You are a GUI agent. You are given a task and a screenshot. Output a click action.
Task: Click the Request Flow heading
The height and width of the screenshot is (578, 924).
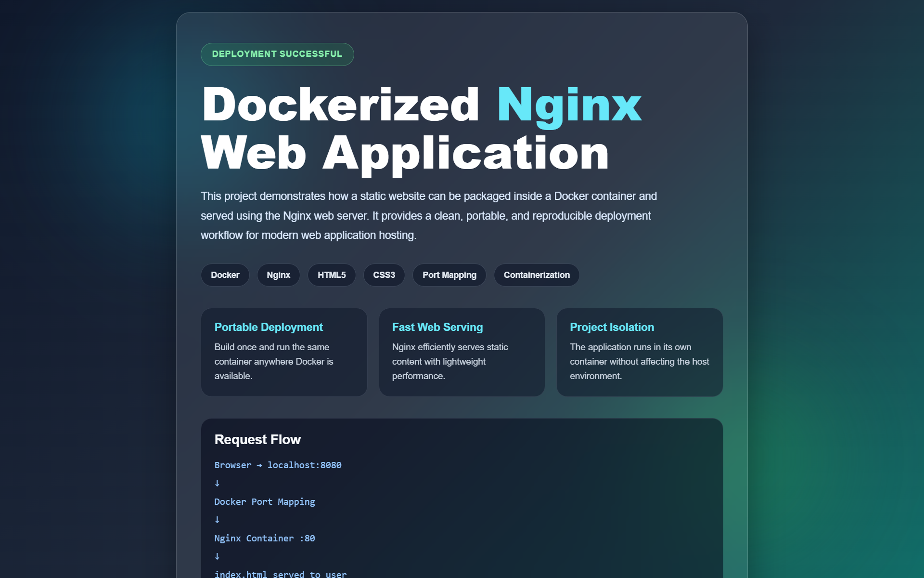pyautogui.click(x=257, y=440)
